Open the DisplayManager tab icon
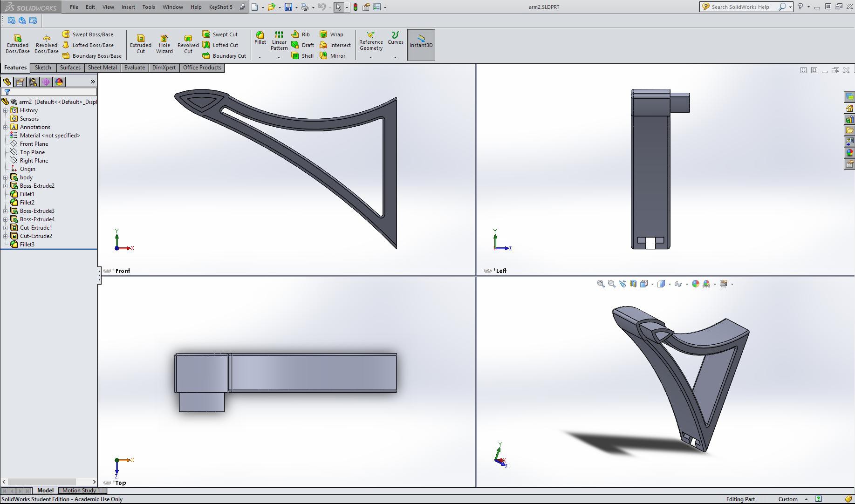 click(59, 82)
